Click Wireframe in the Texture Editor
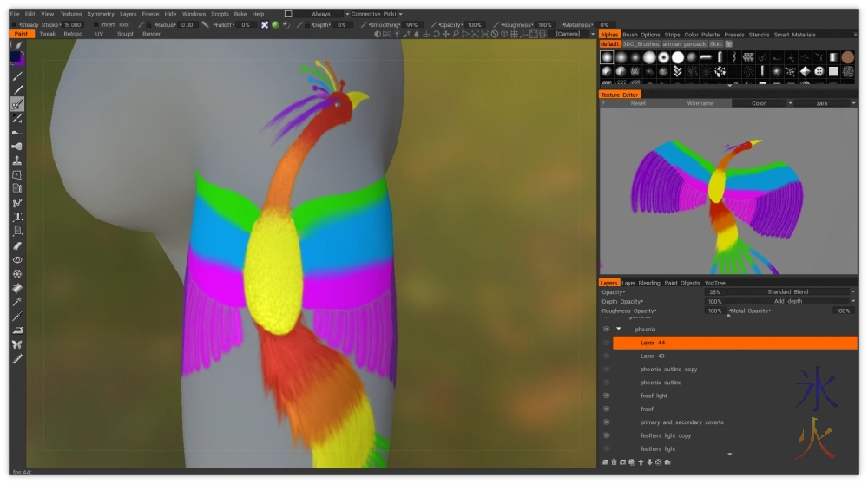The width and height of the screenshot is (868, 484). pyautogui.click(x=700, y=103)
